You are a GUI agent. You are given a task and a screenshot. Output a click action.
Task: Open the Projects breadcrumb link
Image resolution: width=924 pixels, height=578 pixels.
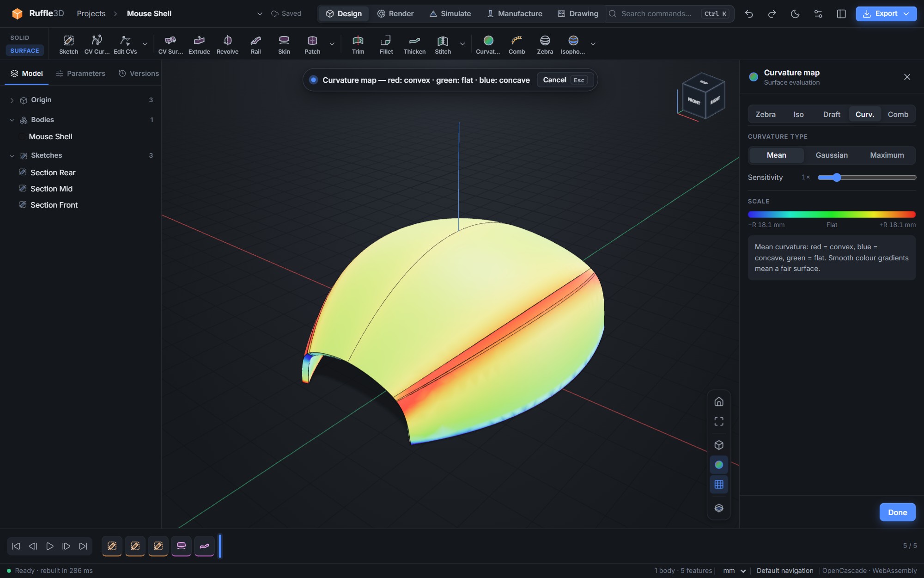(91, 14)
